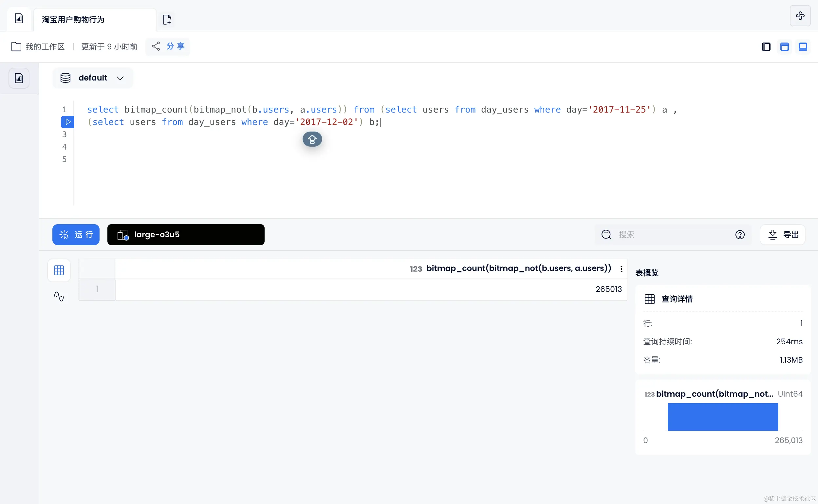The image size is (818, 504).
Task: Click the database cylinder icon beside default
Action: pyautogui.click(x=65, y=78)
